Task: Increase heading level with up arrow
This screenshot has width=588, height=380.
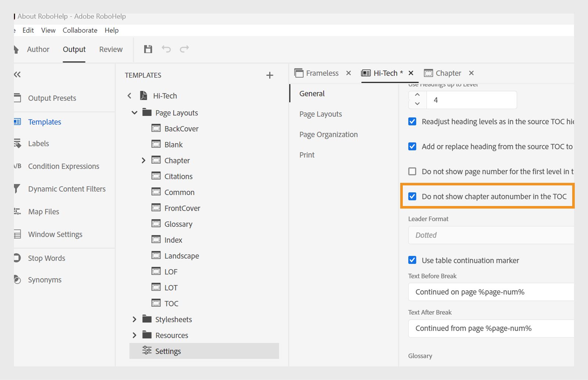Action: coord(417,95)
